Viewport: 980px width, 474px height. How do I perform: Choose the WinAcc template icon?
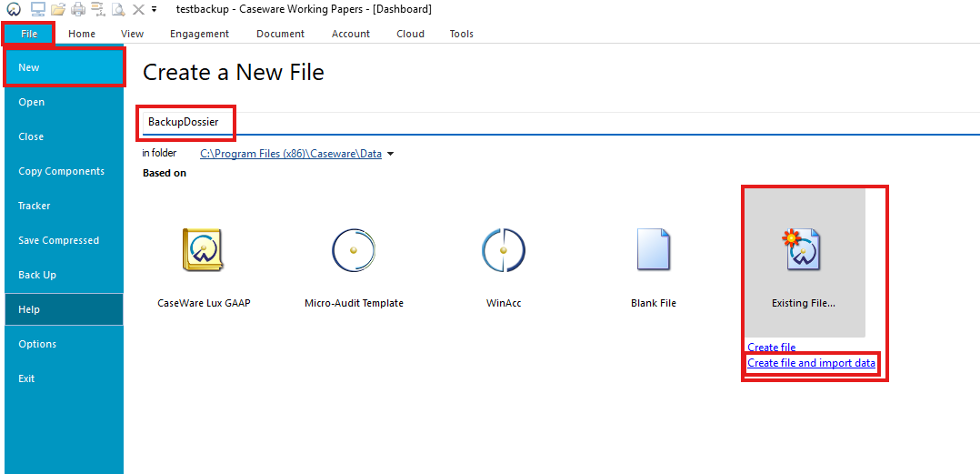coord(504,249)
